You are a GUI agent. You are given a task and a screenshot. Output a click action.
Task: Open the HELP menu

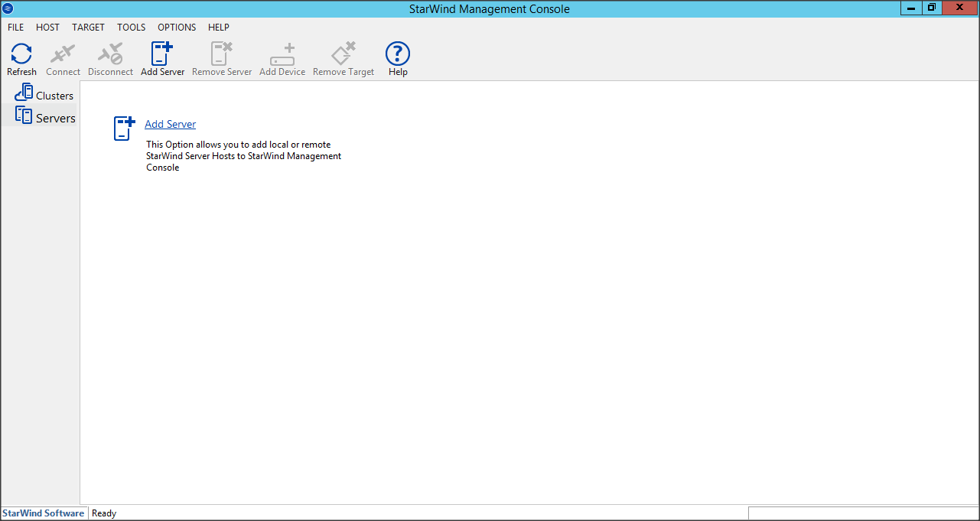[219, 27]
